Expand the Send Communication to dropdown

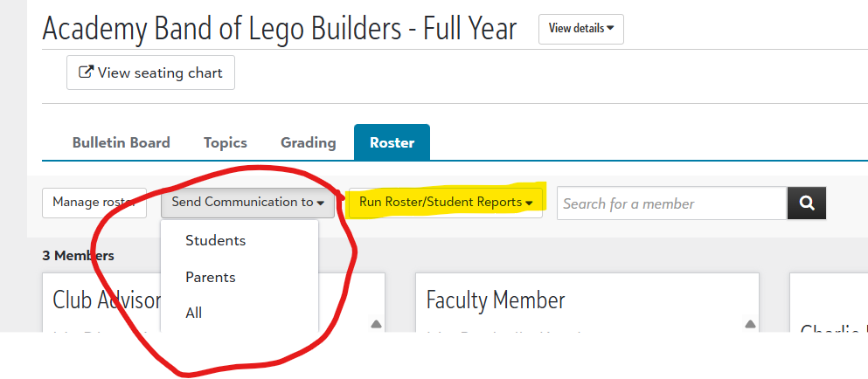pyautogui.click(x=247, y=202)
